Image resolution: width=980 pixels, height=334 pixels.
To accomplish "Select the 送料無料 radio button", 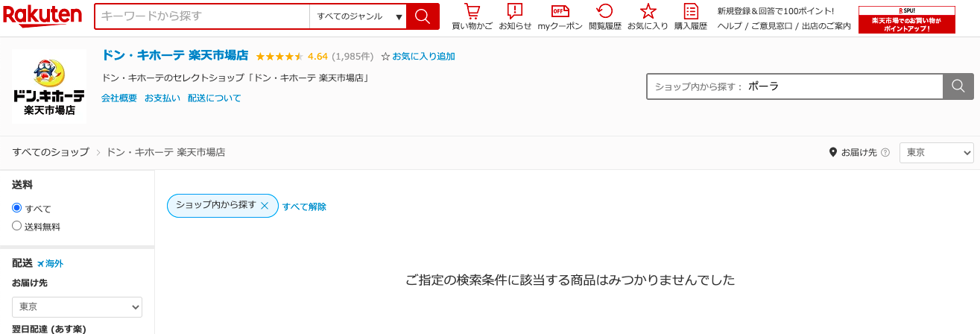I will pyautogui.click(x=16, y=226).
